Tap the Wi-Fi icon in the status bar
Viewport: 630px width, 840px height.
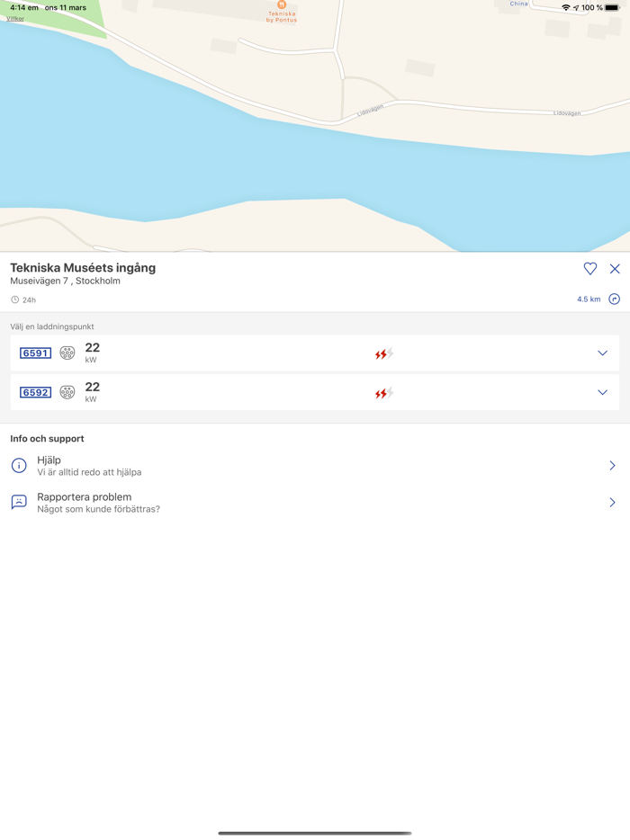point(566,7)
